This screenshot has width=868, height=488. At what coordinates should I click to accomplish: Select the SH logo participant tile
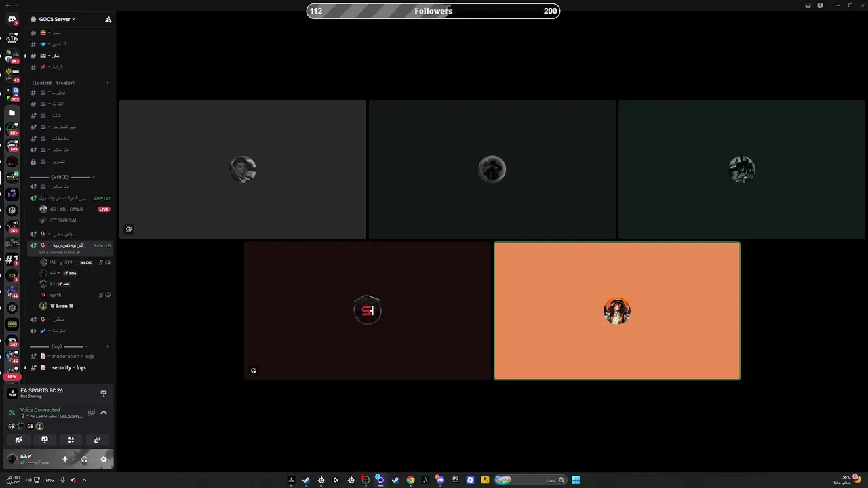[x=368, y=311]
